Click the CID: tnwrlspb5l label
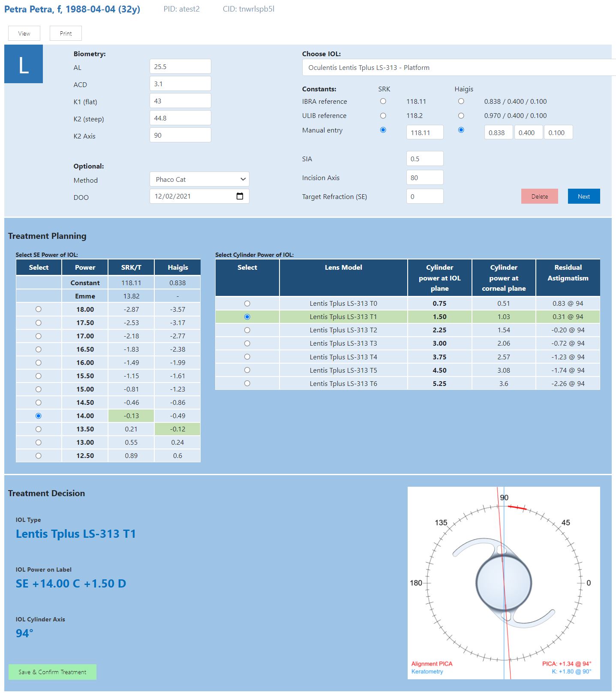Screen dimensions: 616x696 tap(249, 9)
